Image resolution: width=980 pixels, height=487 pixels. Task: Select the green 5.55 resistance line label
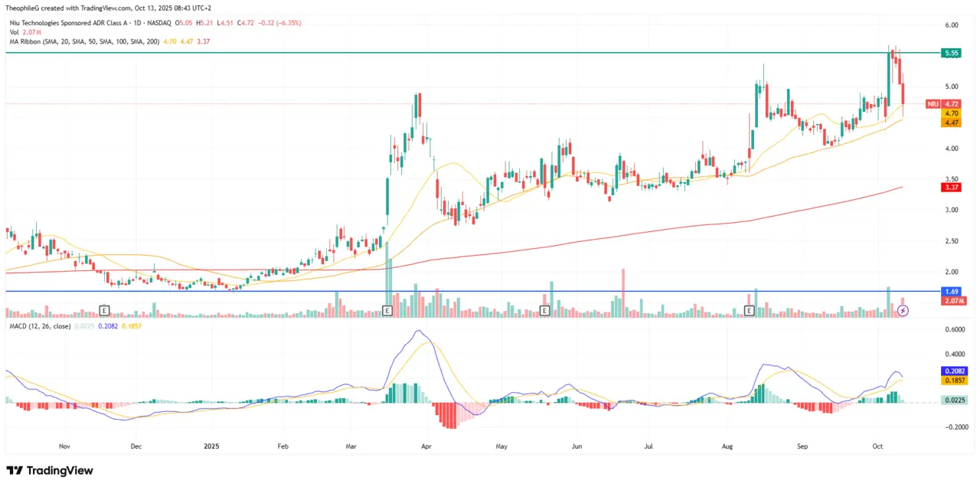click(952, 53)
